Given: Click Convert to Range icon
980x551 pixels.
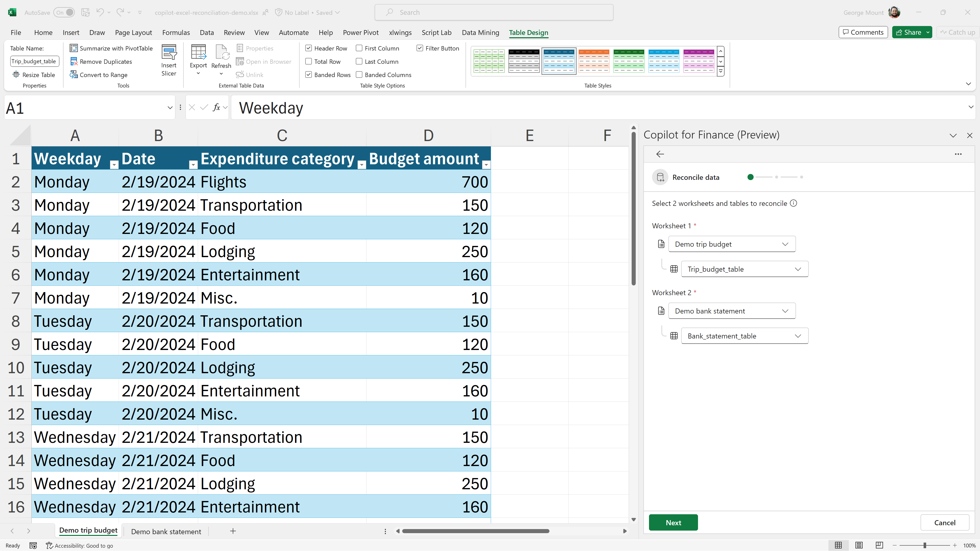Looking at the screenshot, I should pos(74,75).
